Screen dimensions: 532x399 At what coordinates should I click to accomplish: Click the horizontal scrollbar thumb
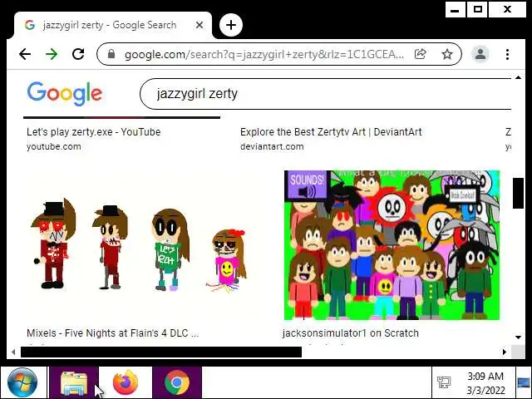[x=161, y=352]
